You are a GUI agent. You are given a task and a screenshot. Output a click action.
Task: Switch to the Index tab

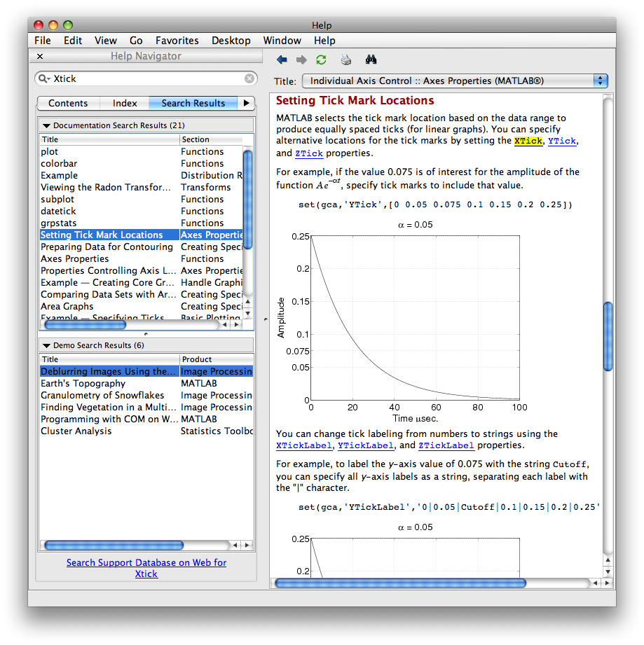tap(125, 103)
